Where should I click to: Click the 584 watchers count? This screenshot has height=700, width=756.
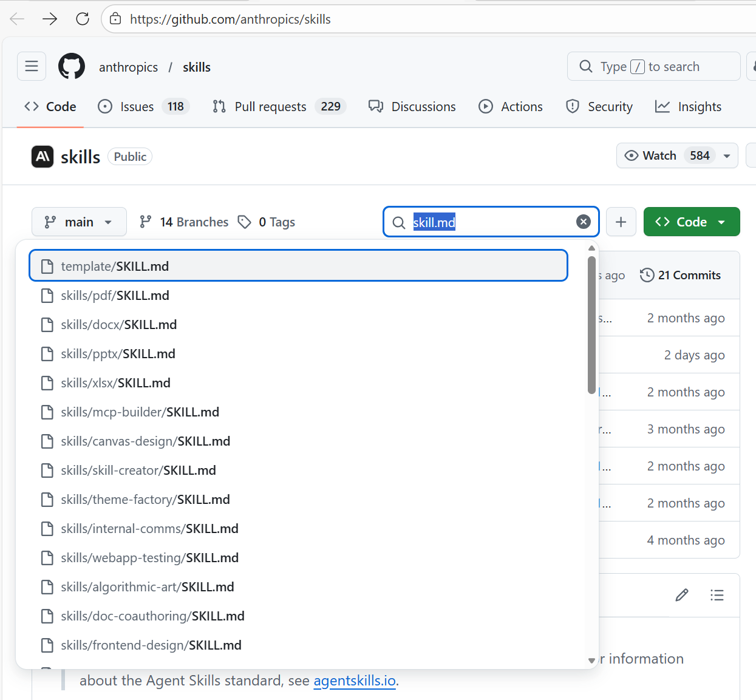point(700,155)
